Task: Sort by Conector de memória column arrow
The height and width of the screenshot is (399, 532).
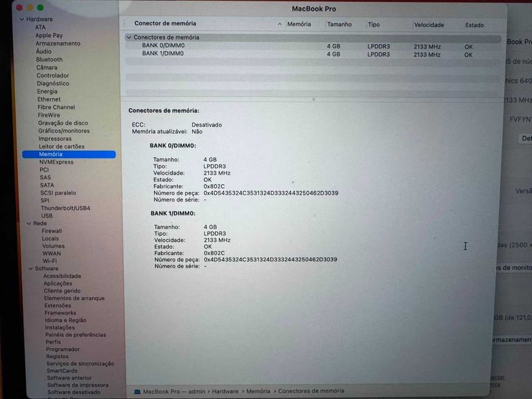Action: click(x=279, y=24)
